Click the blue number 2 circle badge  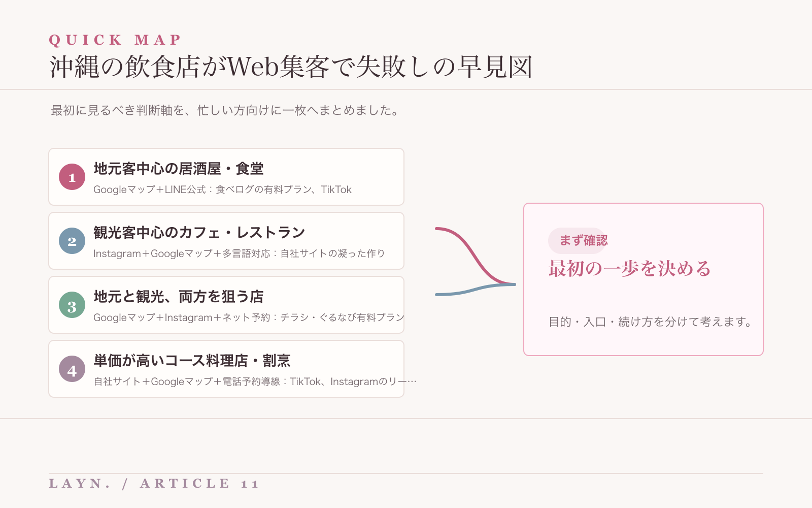[x=72, y=241]
